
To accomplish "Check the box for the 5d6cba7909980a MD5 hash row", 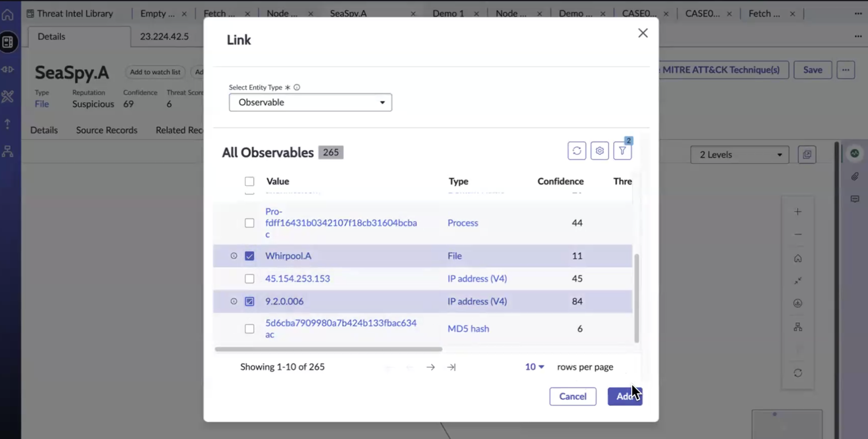I will click(x=250, y=329).
